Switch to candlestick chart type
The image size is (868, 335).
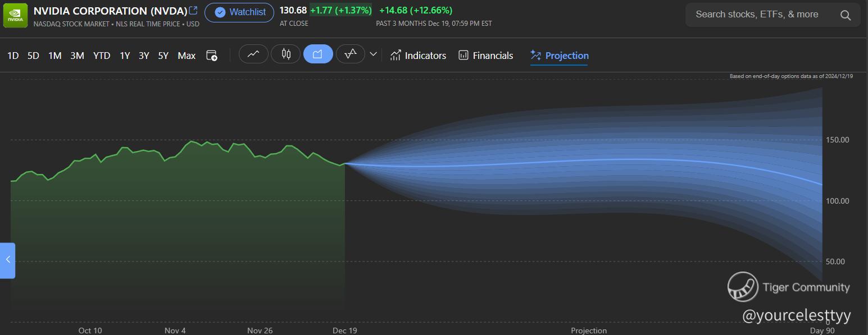286,54
